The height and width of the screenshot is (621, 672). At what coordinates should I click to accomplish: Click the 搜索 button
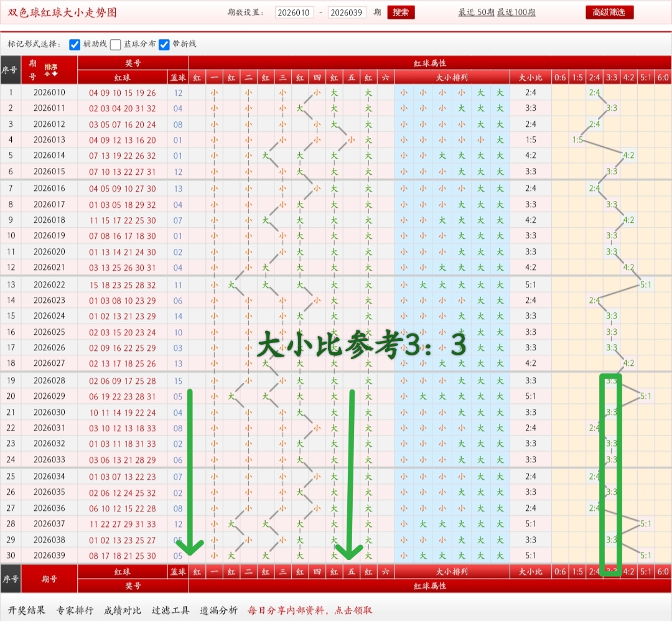pos(401,12)
